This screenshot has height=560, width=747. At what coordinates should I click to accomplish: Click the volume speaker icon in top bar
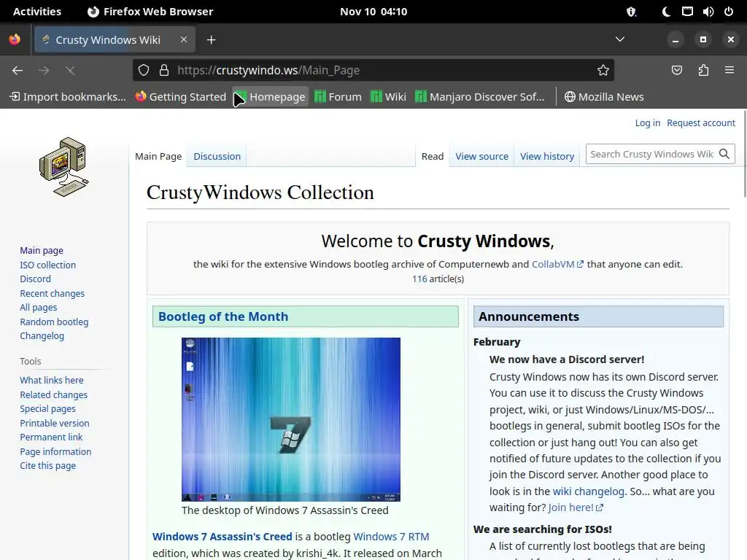[x=708, y=12]
